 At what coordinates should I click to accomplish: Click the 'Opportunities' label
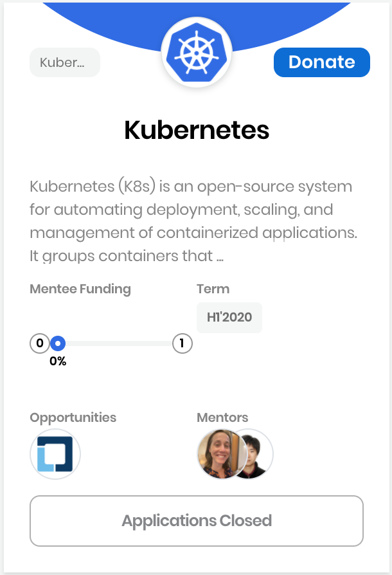coord(73,417)
